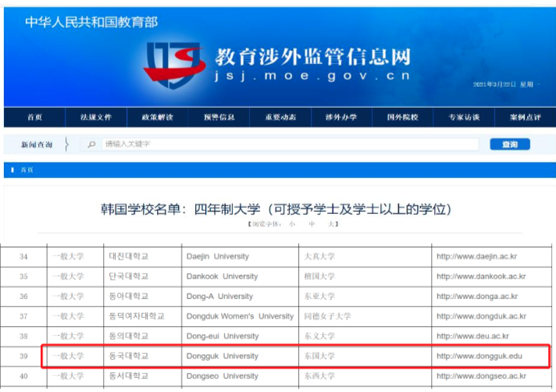The width and height of the screenshot is (556, 392).
Task: Open the 专家访谈 menu item
Action: (x=464, y=117)
